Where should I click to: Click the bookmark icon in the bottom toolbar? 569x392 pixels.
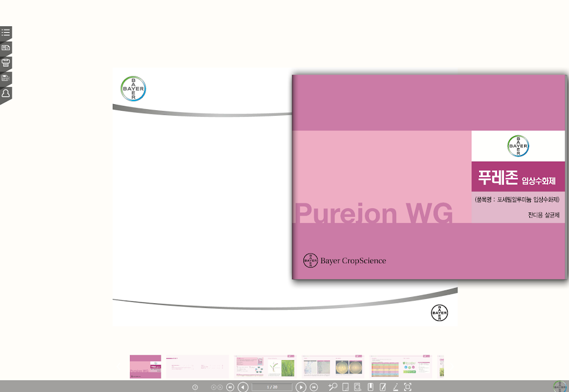click(370, 387)
